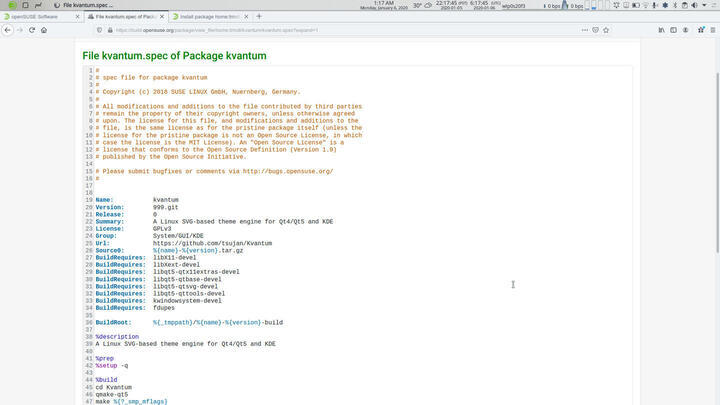Bookmark this page with the star
This screenshot has height=405, width=720.
606,30
